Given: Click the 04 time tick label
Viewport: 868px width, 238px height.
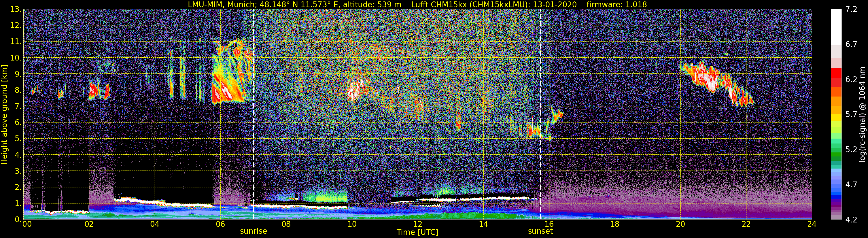Looking at the screenshot, I should 155,224.
